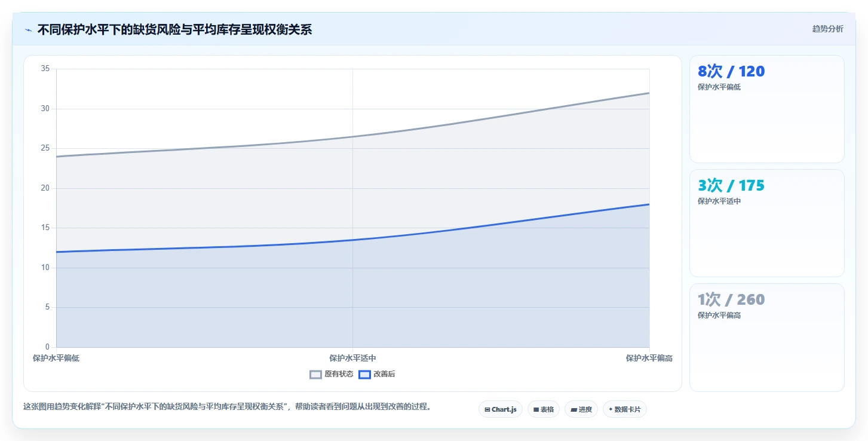Click the lightning icon beside the chart title
Screen dimensions: 868x441
point(28,30)
